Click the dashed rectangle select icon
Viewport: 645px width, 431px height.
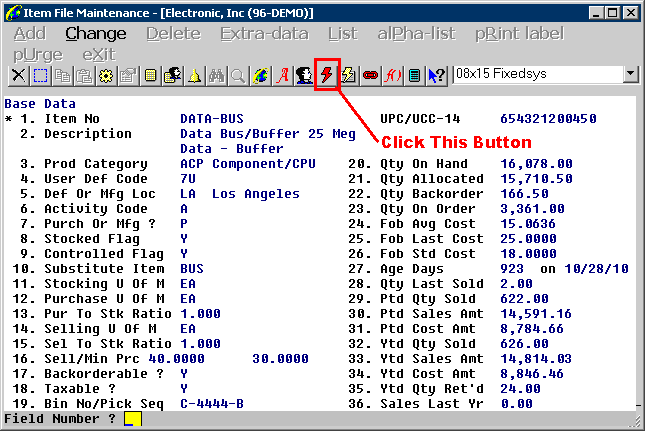tap(40, 76)
